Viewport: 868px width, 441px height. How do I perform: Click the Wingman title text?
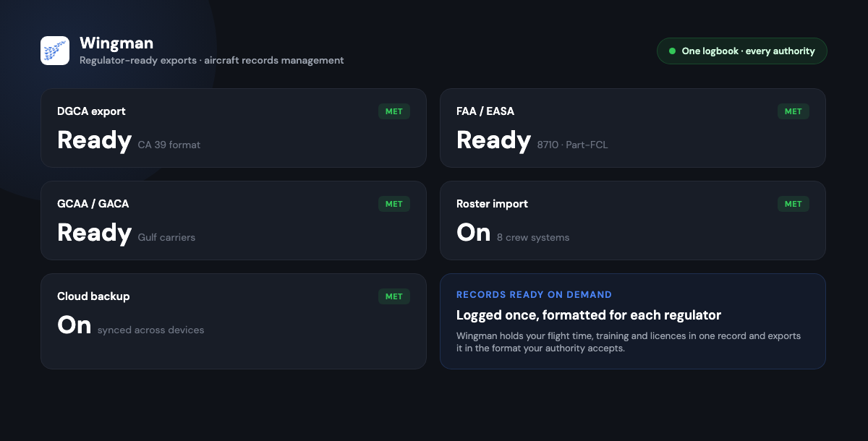(x=116, y=43)
